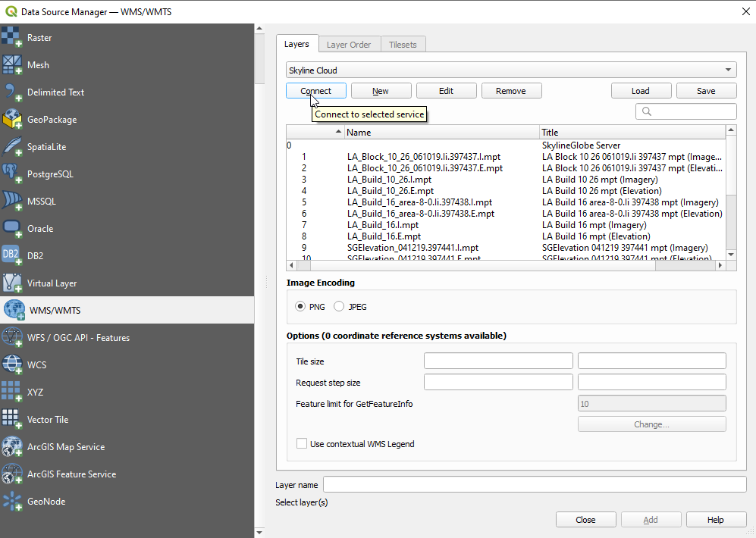Screen dimensions: 756x538
Task: Click the first Request step size field
Action: click(x=498, y=382)
